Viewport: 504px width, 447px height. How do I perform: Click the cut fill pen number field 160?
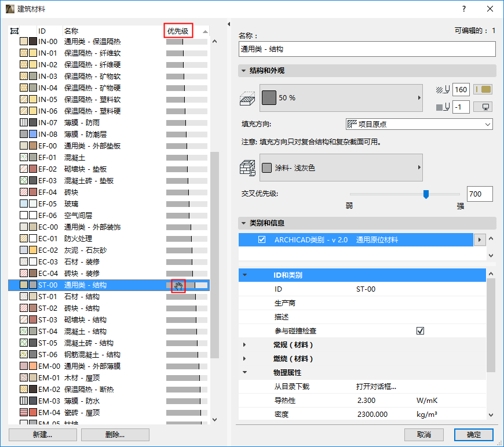pyautogui.click(x=461, y=90)
